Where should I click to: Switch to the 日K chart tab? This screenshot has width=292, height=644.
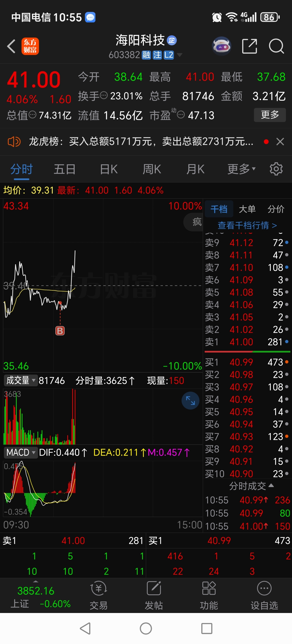click(x=109, y=169)
